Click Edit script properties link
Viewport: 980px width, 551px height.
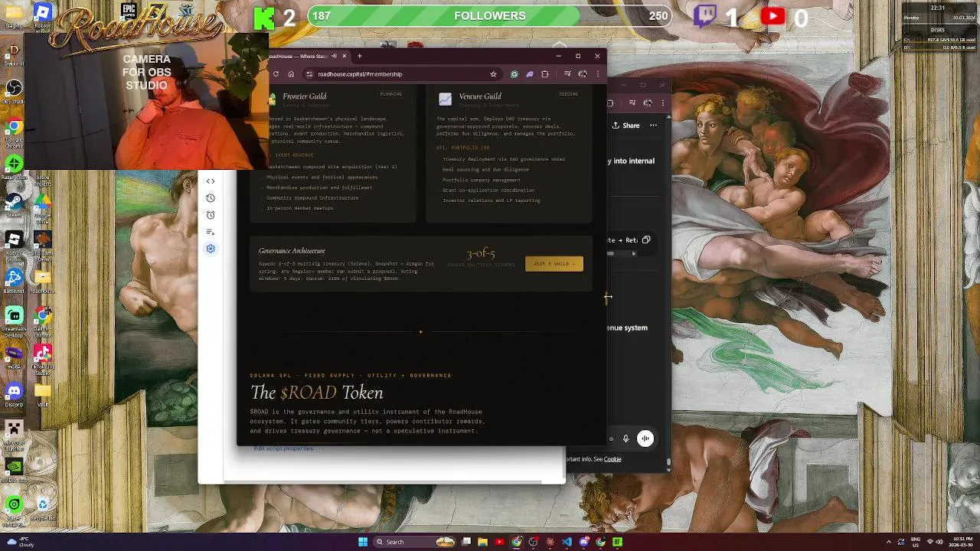[x=283, y=448]
